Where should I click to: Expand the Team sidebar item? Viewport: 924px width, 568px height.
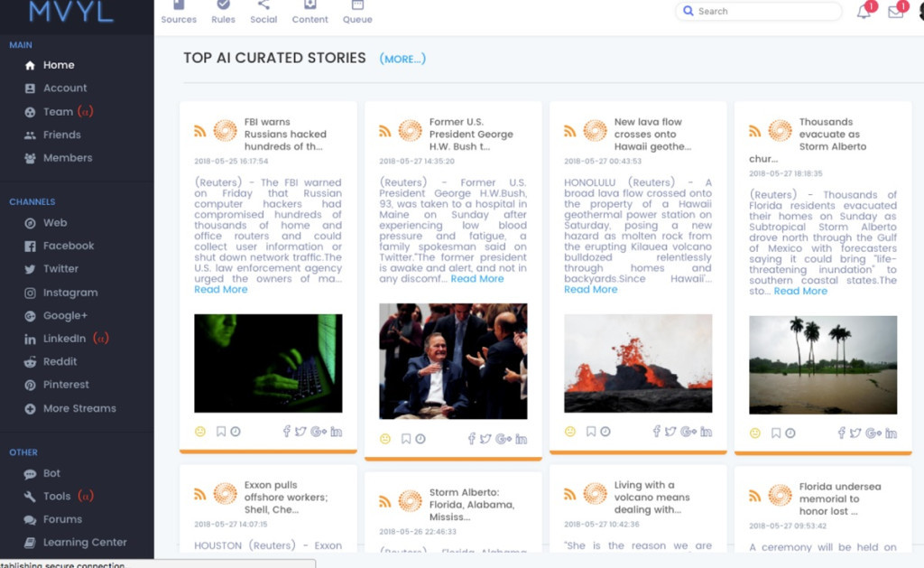point(58,111)
